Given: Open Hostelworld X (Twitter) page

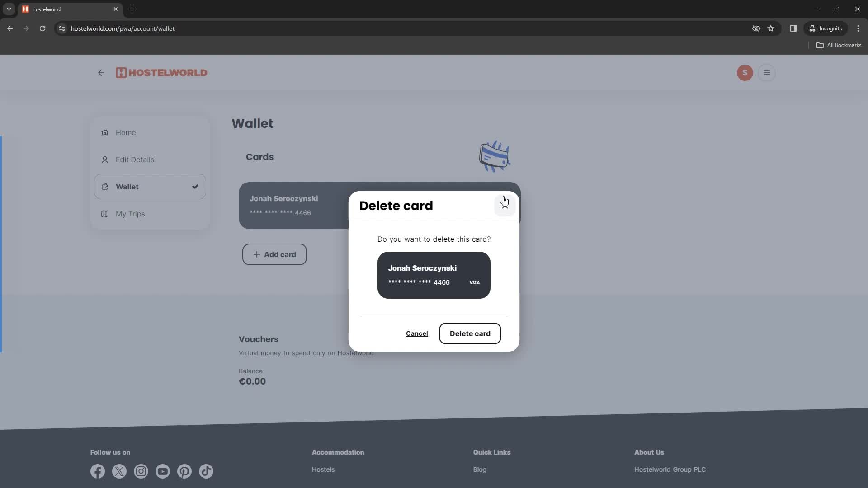Looking at the screenshot, I should coord(119,471).
